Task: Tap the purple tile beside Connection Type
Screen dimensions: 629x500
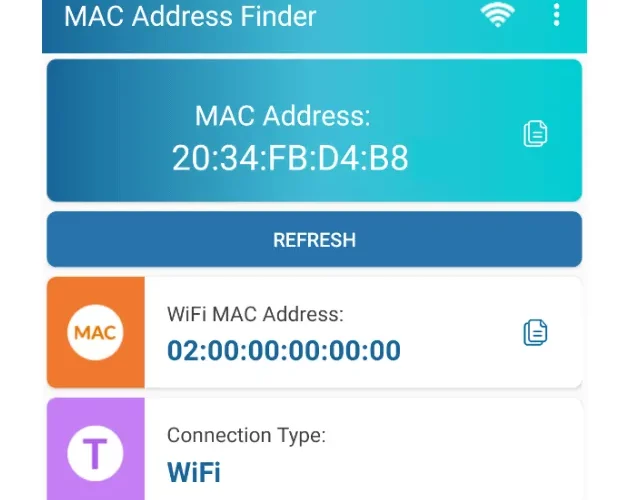Action: 96,449
